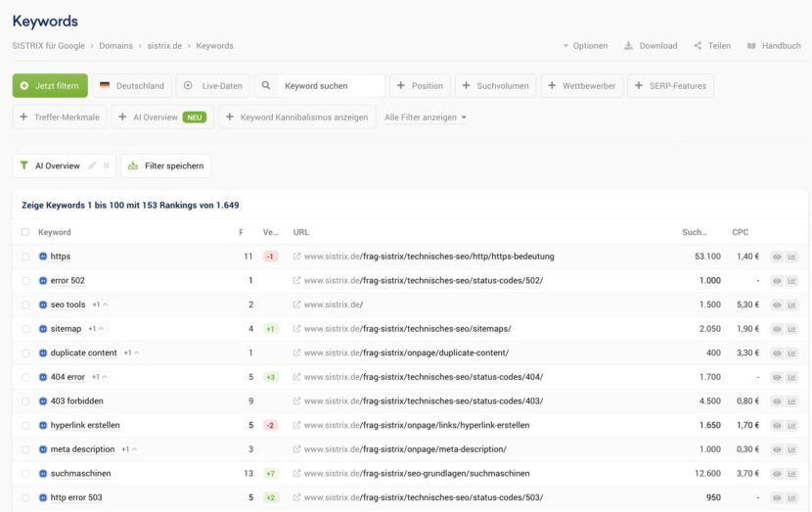Add a Suchvolumen filter
The width and height of the screenshot is (812, 512).
[496, 85]
